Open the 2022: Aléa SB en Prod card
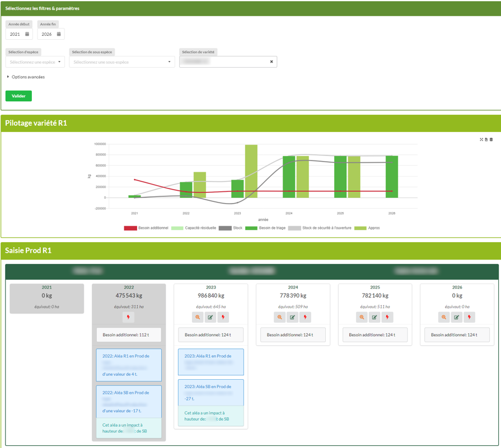The height and width of the screenshot is (448, 501). pyautogui.click(x=129, y=402)
